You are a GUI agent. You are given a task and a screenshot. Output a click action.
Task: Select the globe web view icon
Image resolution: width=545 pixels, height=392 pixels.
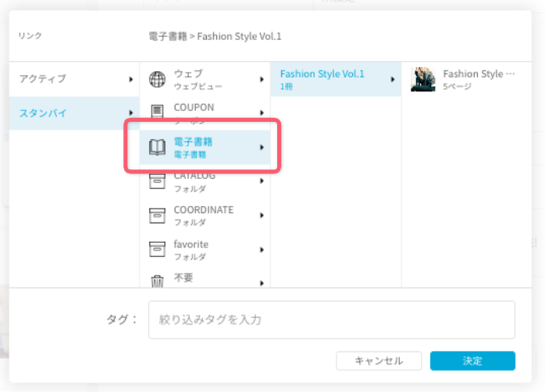pos(157,79)
